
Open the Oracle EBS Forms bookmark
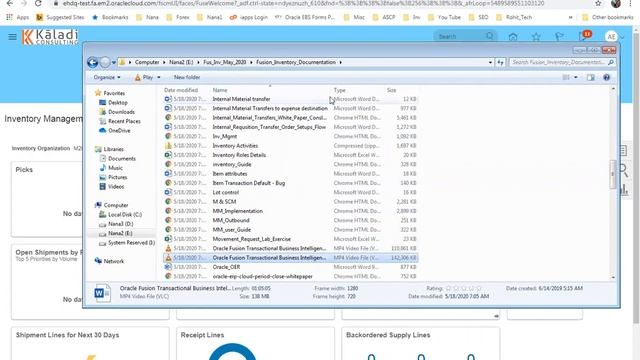point(304,18)
